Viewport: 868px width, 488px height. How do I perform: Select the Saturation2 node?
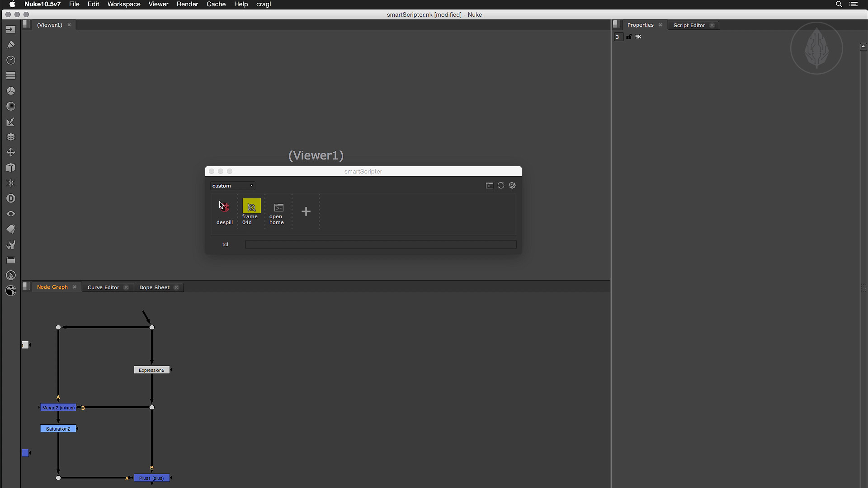pyautogui.click(x=58, y=429)
